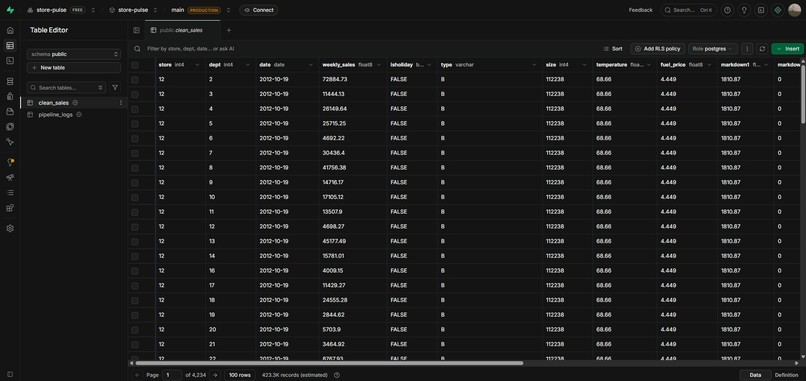The width and height of the screenshot is (806, 381).
Task: Open the Reports telescope icon
Action: (10, 177)
